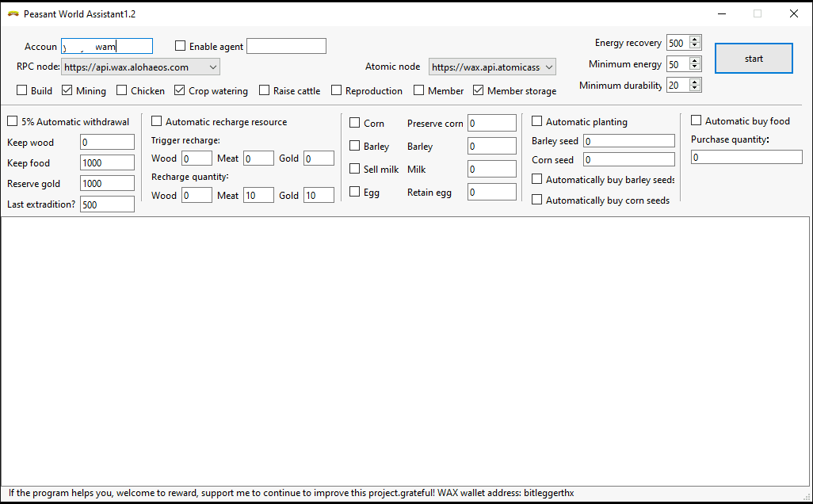
Task: Click inside the empty log output area
Action: click(x=405, y=351)
